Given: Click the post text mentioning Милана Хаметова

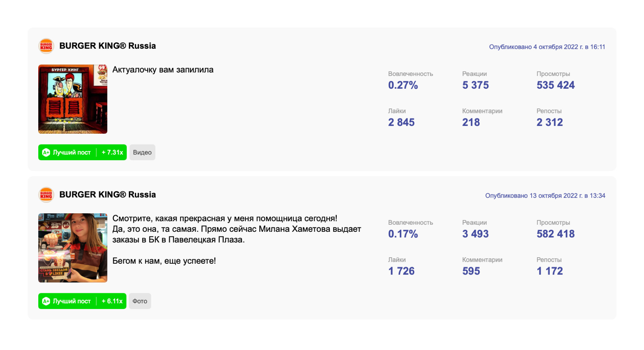Looking at the screenshot, I should (236, 229).
